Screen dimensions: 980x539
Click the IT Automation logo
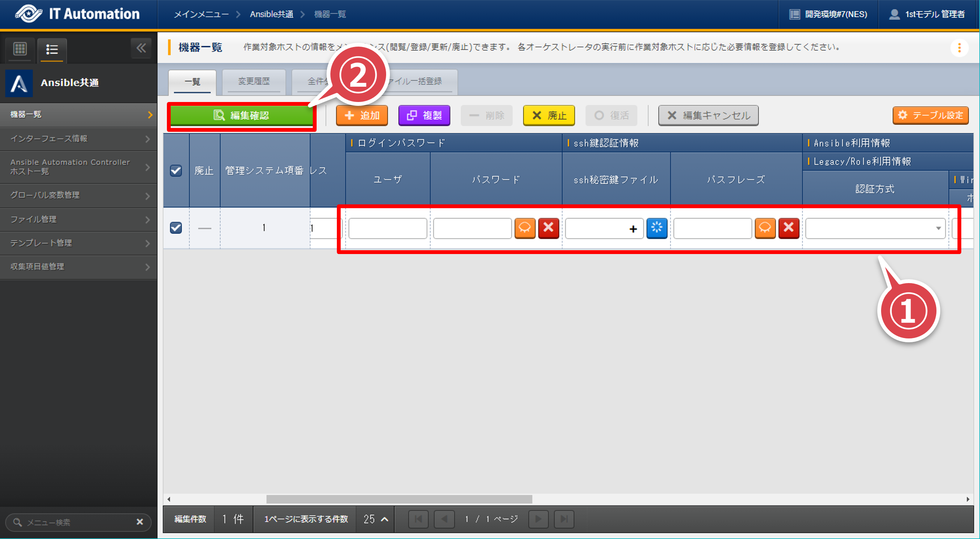click(x=78, y=14)
